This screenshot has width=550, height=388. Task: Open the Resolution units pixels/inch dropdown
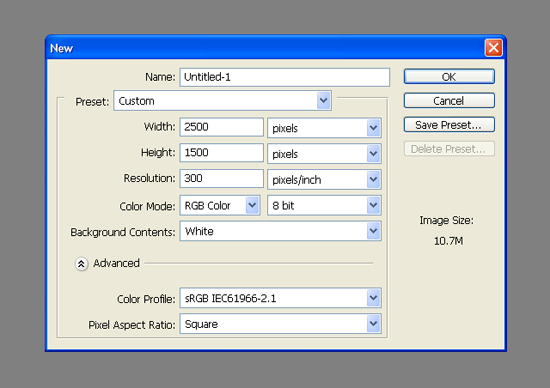(324, 180)
